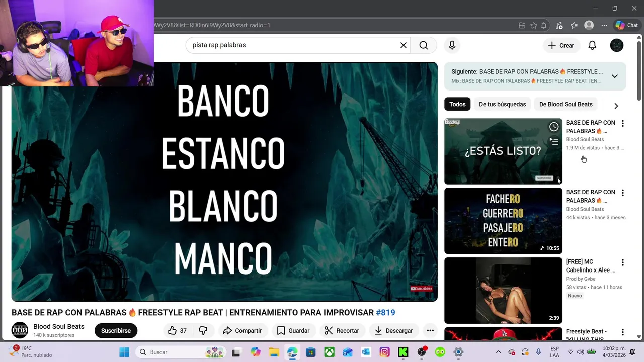Select the De tus búsquedas chip
This screenshot has height=362, width=644.
502,104
